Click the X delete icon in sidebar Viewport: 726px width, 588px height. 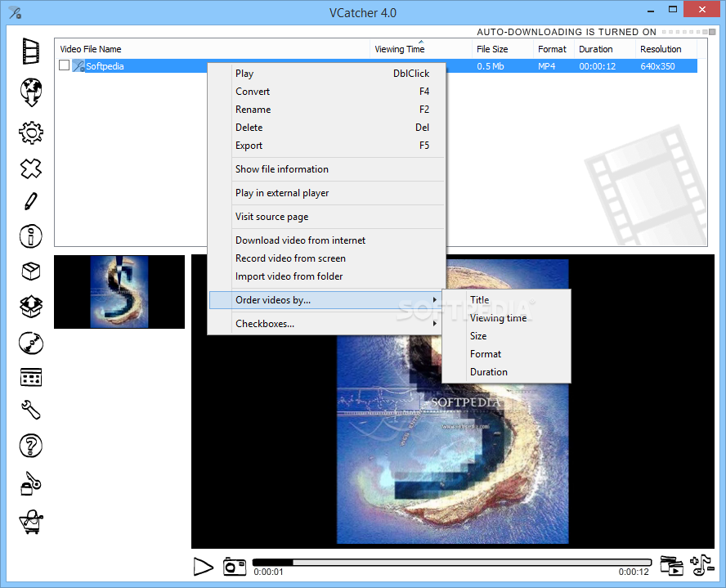tap(31, 168)
